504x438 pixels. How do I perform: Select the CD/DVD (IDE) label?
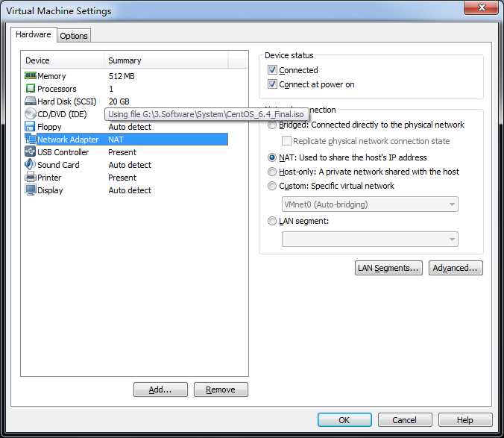click(62, 114)
